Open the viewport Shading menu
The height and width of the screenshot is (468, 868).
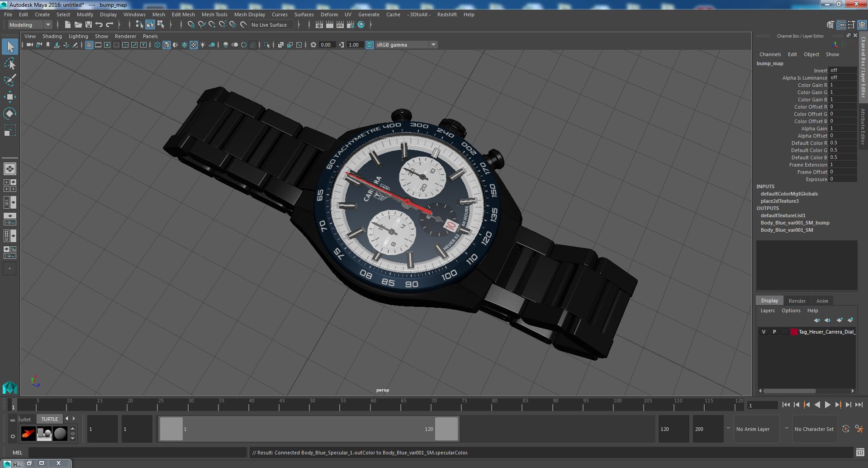(x=52, y=36)
